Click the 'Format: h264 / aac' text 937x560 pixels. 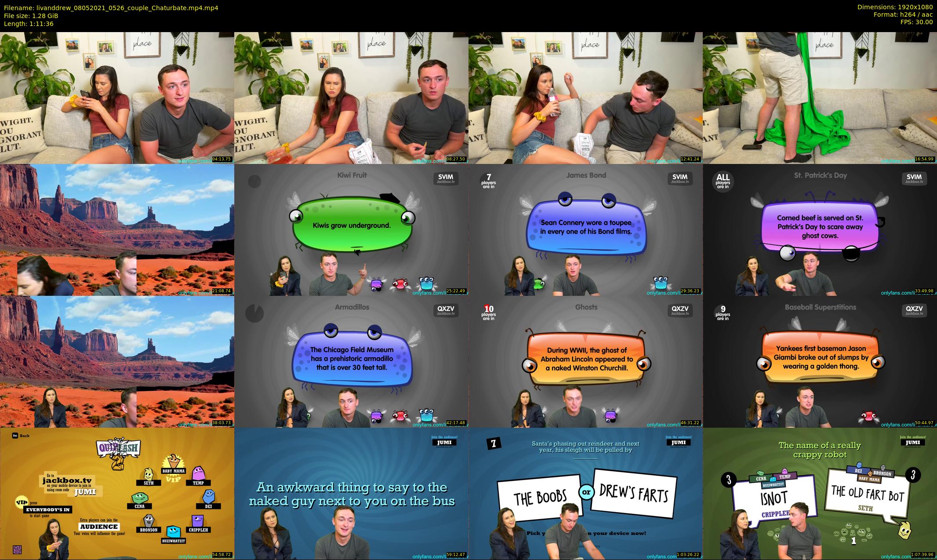(x=903, y=15)
